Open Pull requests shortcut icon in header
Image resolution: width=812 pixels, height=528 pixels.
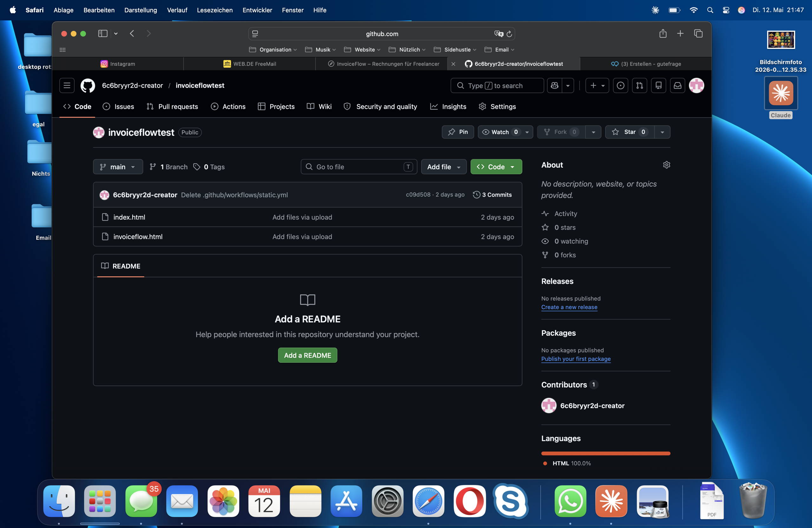click(639, 85)
